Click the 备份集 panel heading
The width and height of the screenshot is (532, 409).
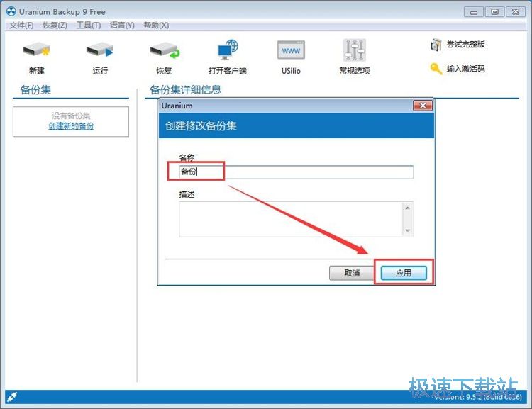(x=35, y=89)
